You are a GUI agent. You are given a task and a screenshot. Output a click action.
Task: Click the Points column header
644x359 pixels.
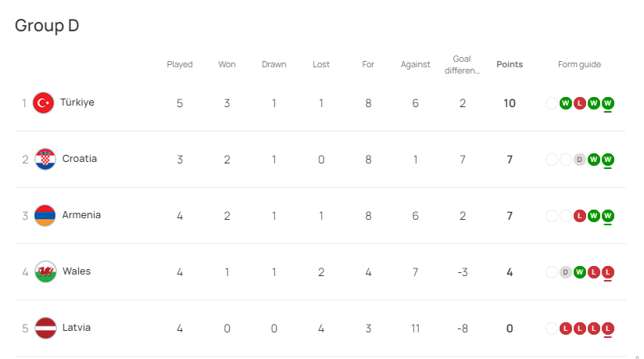(x=510, y=65)
